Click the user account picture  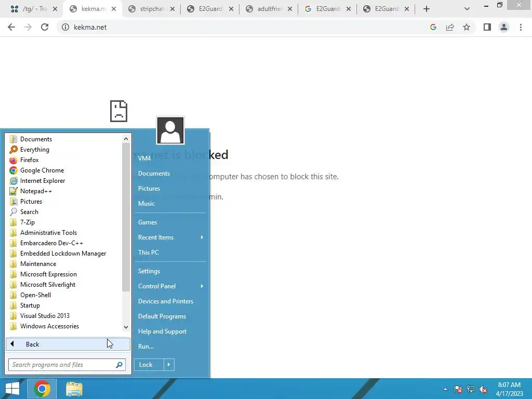coord(170,130)
